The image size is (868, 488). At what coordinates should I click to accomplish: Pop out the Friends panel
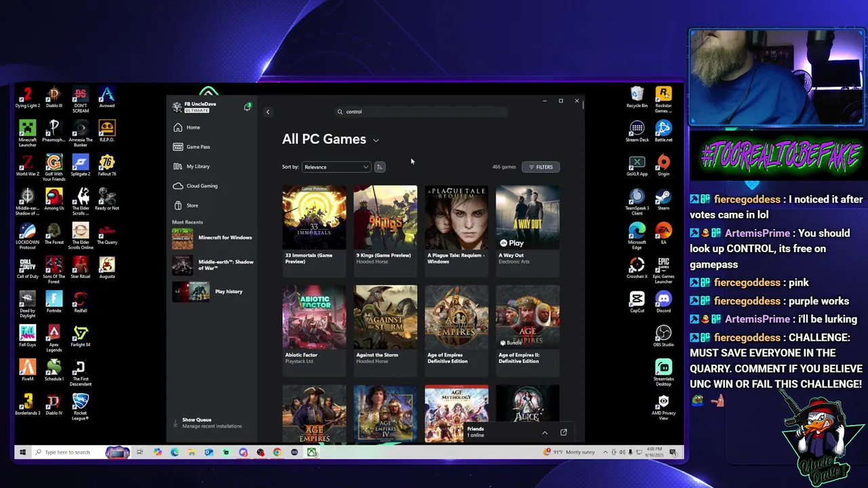point(564,432)
